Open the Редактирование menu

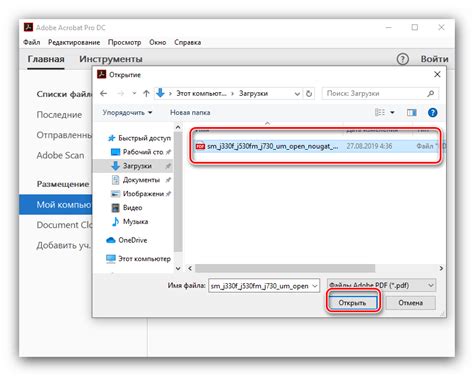coord(74,42)
